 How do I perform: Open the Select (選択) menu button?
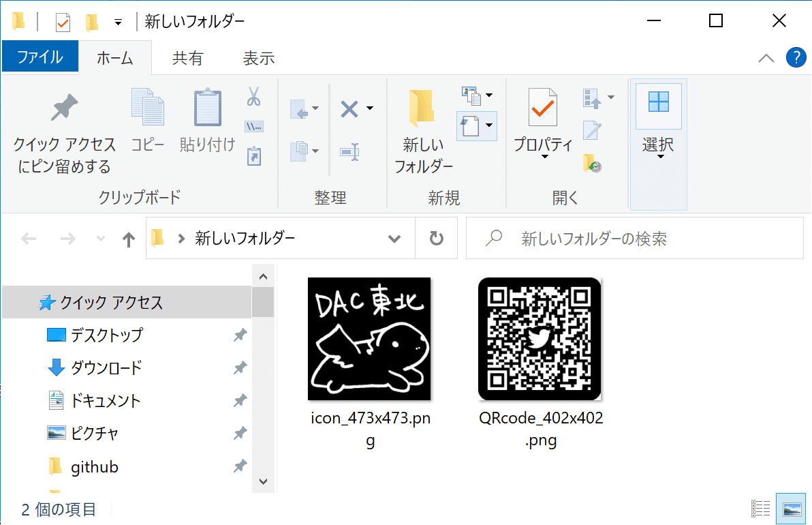(658, 145)
